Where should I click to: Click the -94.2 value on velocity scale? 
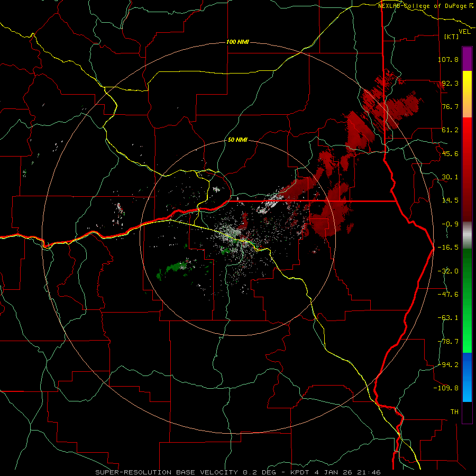click(x=448, y=365)
